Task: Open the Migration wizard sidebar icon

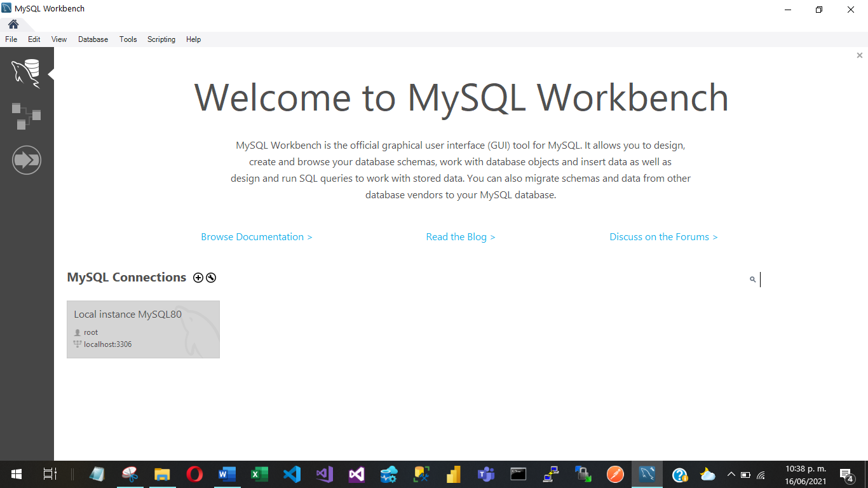Action: (x=26, y=160)
